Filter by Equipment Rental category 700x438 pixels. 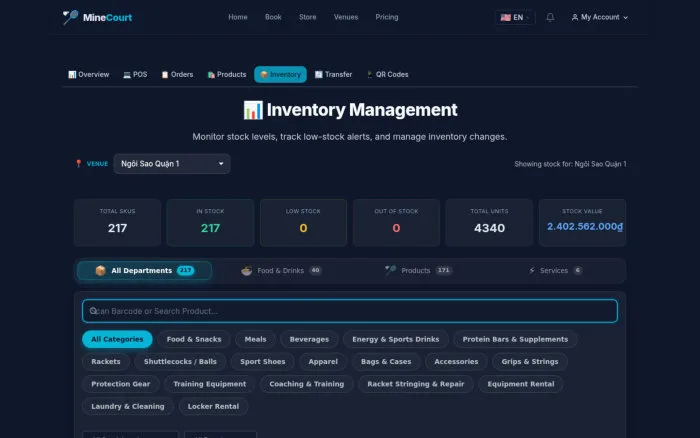point(521,384)
